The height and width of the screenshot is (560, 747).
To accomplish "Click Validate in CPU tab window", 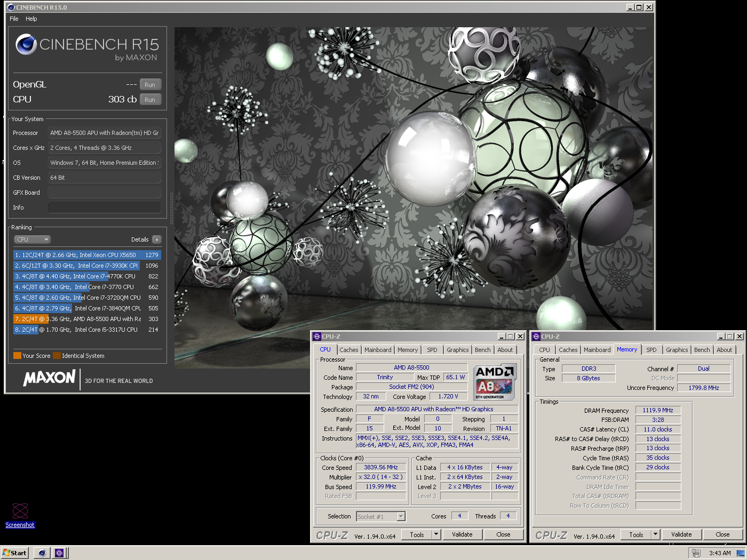I will [462, 534].
